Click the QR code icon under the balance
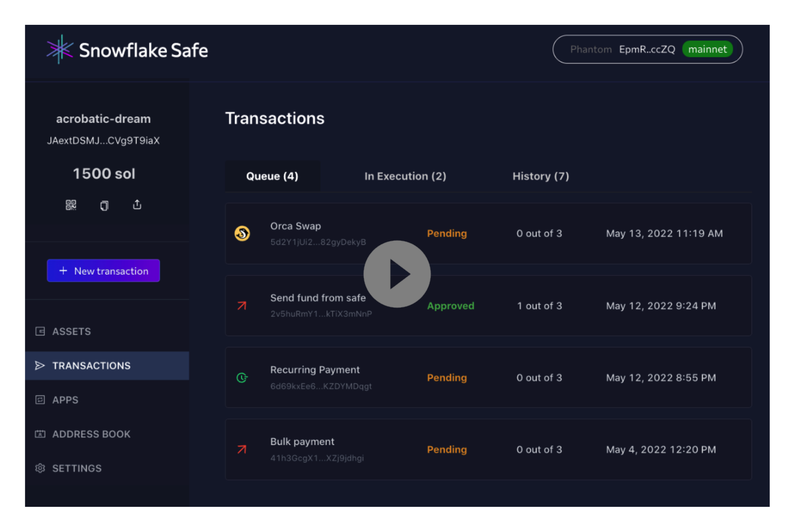The height and width of the screenshot is (532, 795). 71,205
